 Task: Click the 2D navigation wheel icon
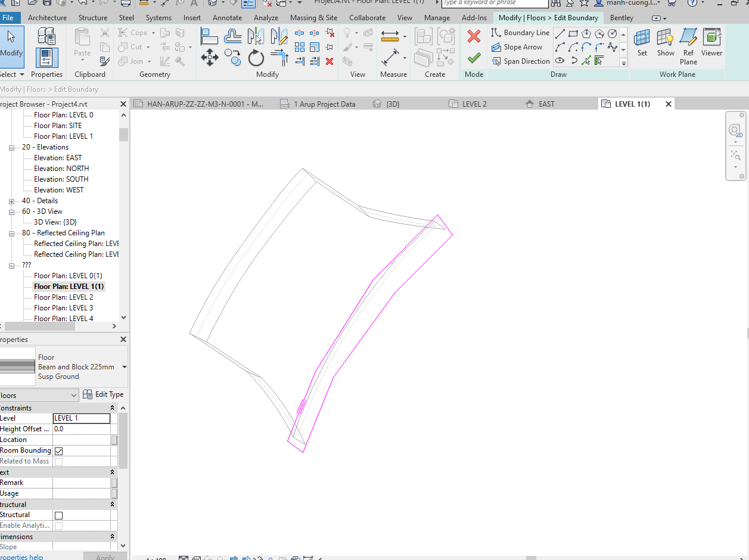coord(735,130)
